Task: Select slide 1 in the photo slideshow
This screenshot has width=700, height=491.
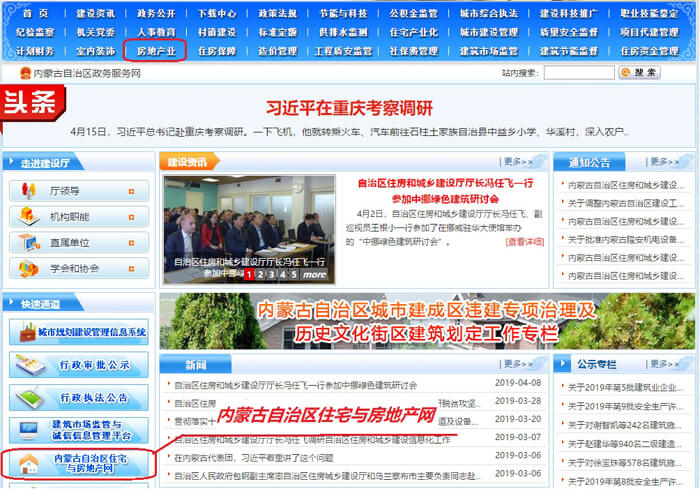Action: pyautogui.click(x=249, y=275)
